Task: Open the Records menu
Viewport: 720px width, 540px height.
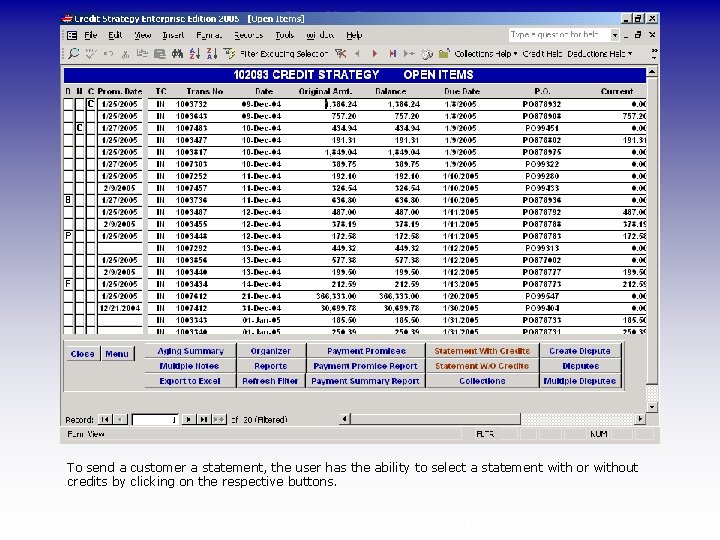Action: pos(248,35)
